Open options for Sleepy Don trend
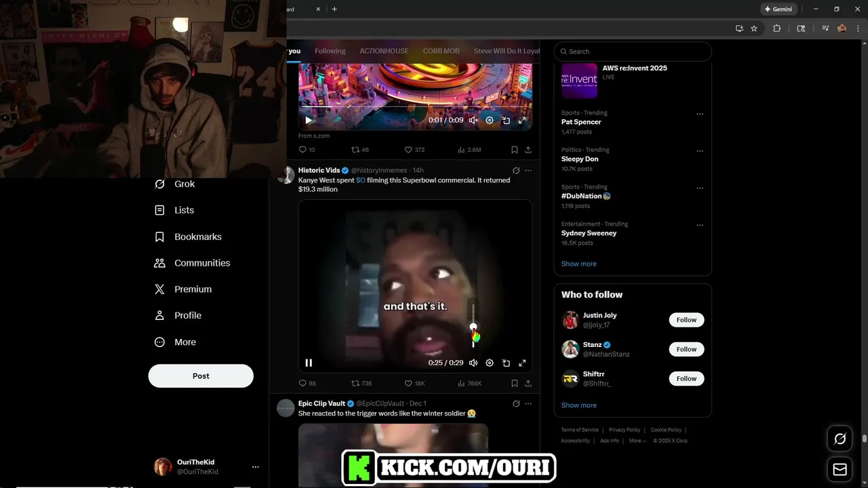This screenshot has height=488, width=868. click(x=700, y=151)
